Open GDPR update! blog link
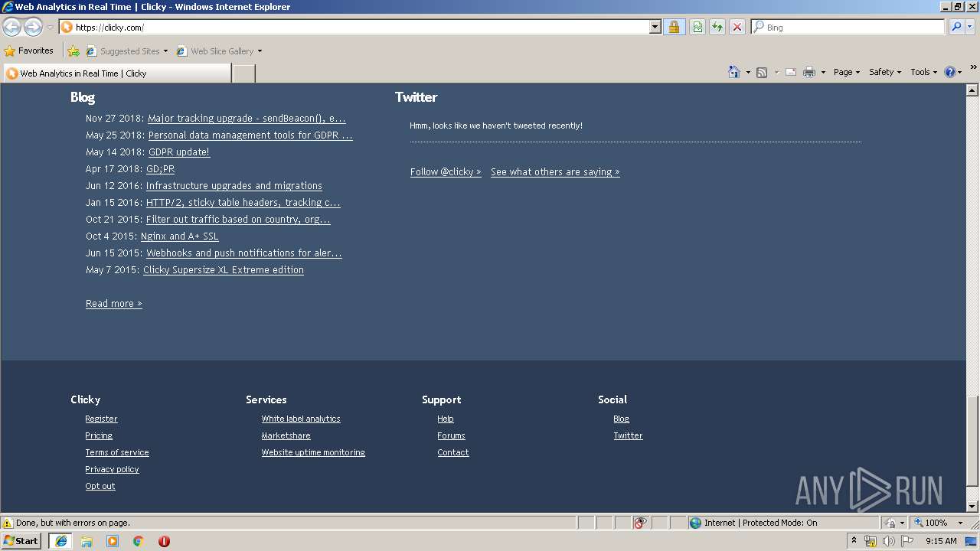 (x=179, y=152)
